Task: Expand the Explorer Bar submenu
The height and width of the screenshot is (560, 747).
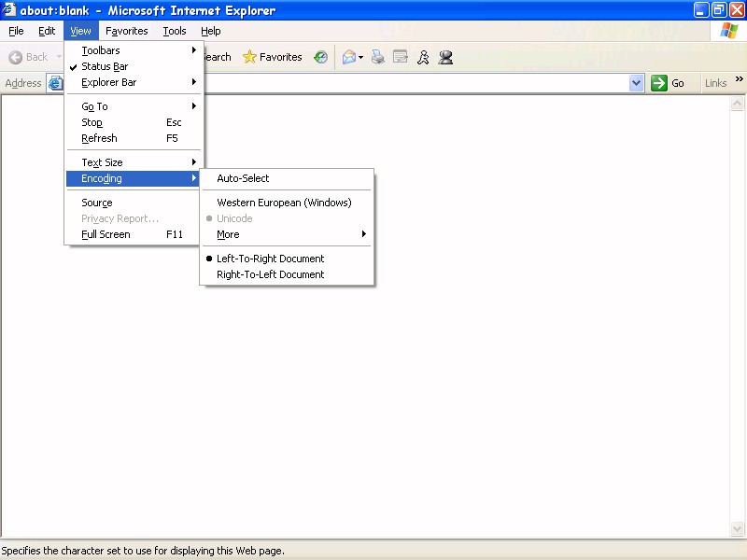Action: [x=134, y=82]
